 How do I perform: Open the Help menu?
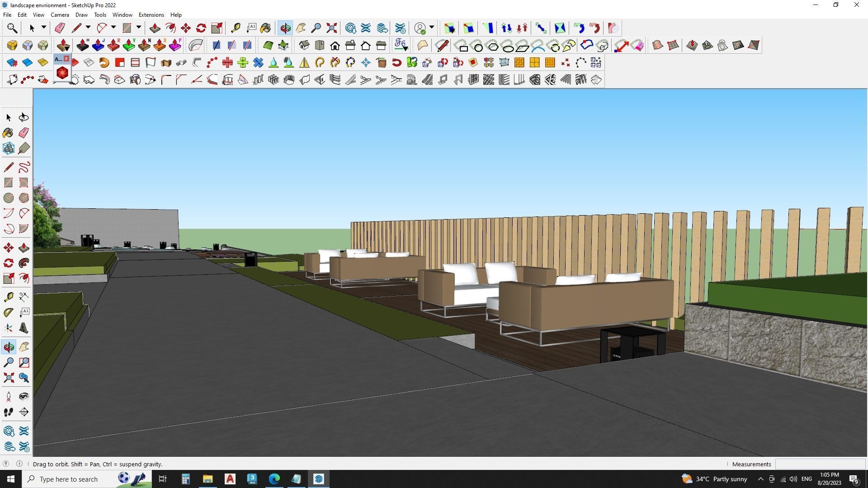click(176, 15)
